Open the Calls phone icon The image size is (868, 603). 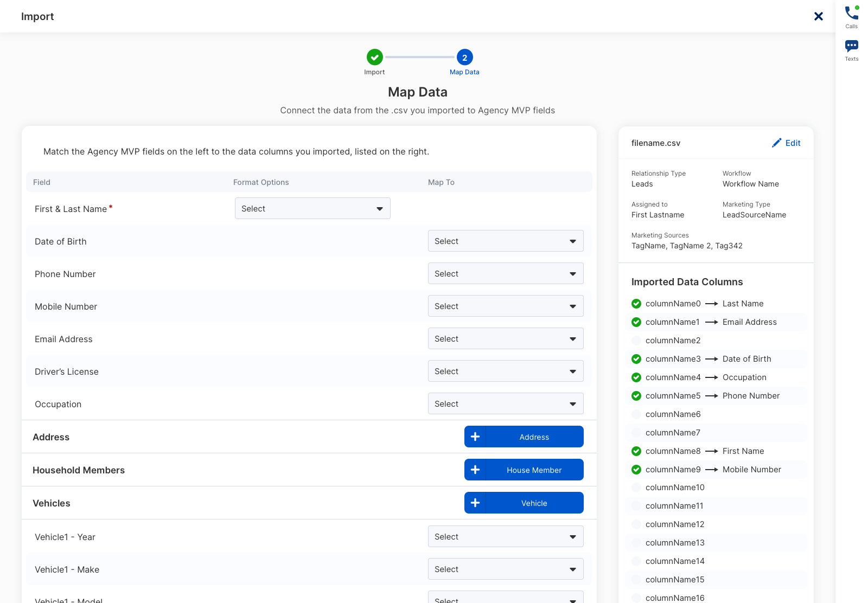click(851, 13)
